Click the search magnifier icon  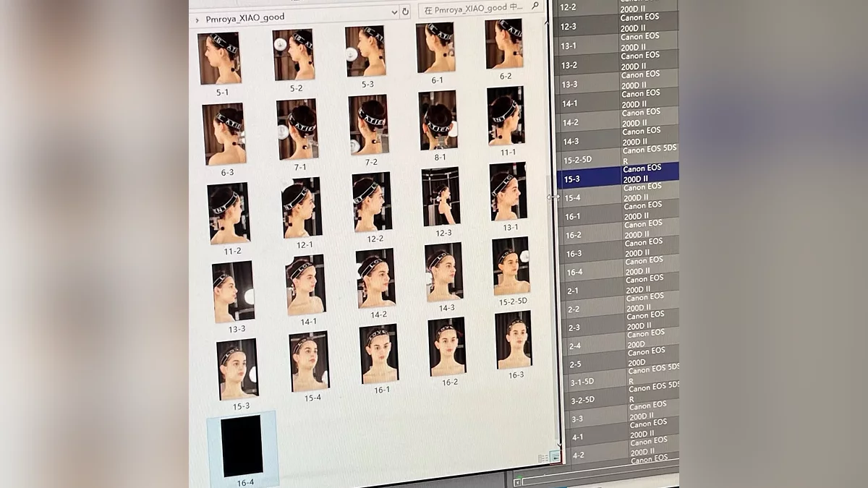pos(535,6)
